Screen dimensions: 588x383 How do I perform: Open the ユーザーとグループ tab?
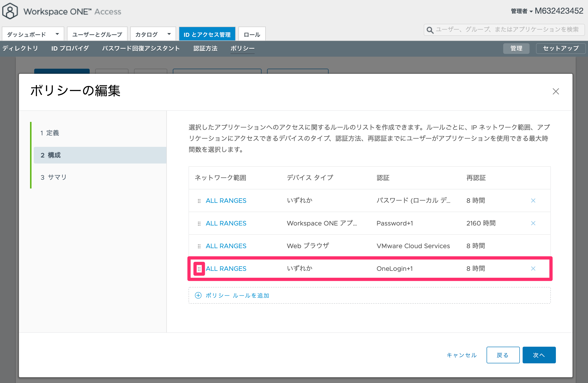[x=97, y=34]
